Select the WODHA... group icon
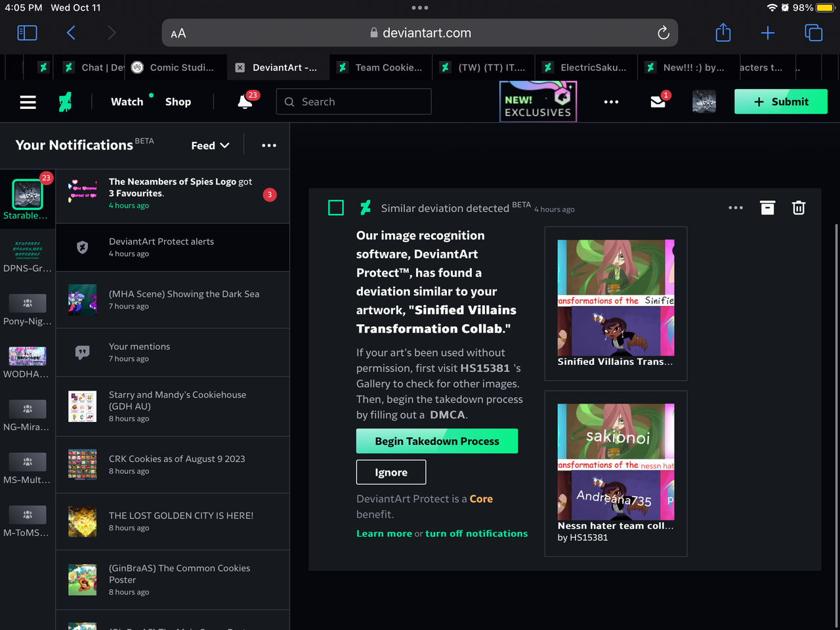Viewport: 840px width, 630px height. [28, 356]
